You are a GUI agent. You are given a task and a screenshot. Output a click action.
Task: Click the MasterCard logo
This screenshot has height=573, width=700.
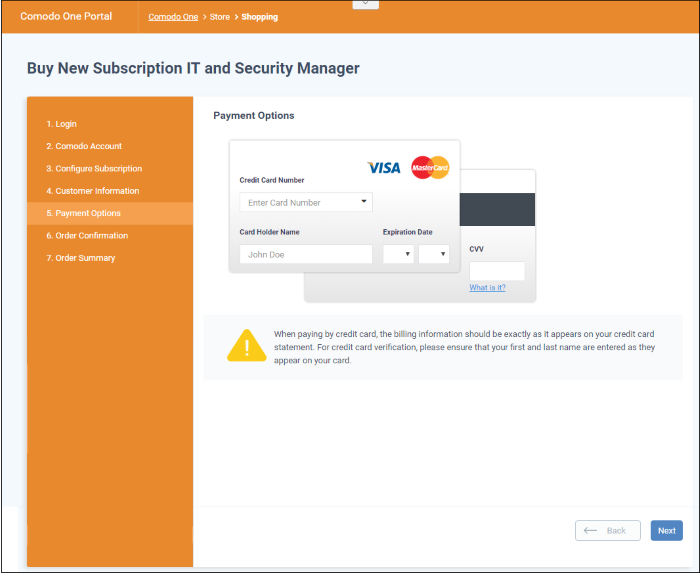click(x=430, y=167)
